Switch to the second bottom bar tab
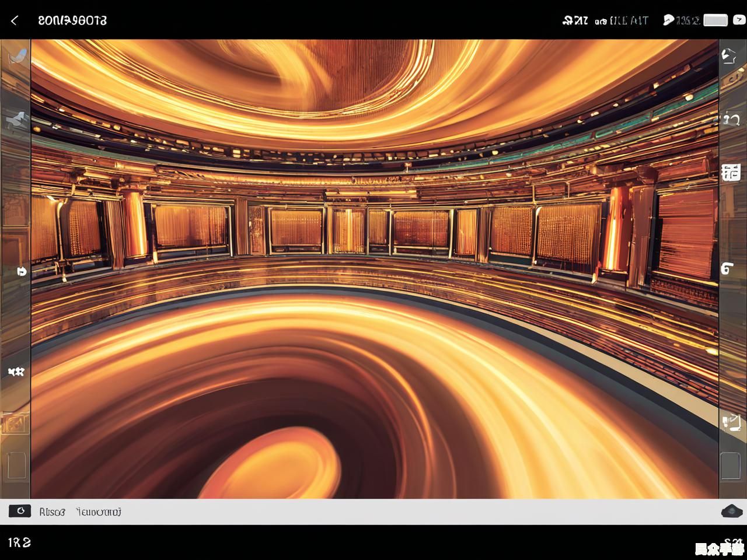747x560 pixels. 99,512
